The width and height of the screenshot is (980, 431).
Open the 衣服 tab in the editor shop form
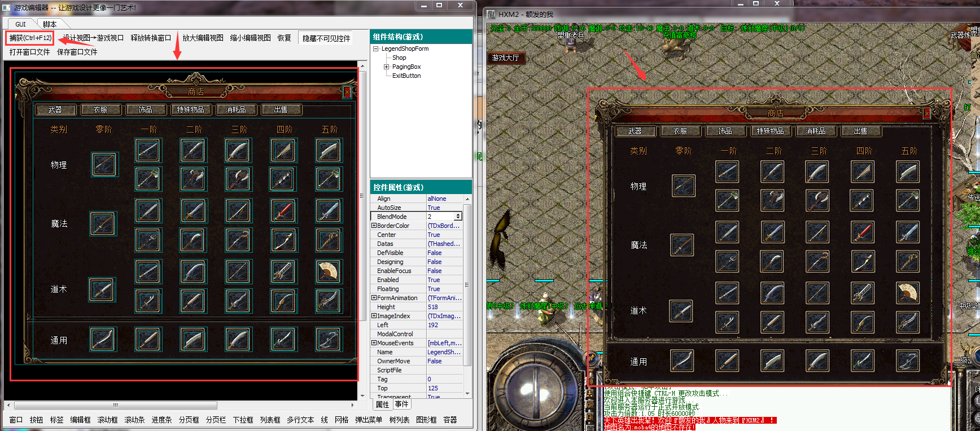click(x=100, y=109)
